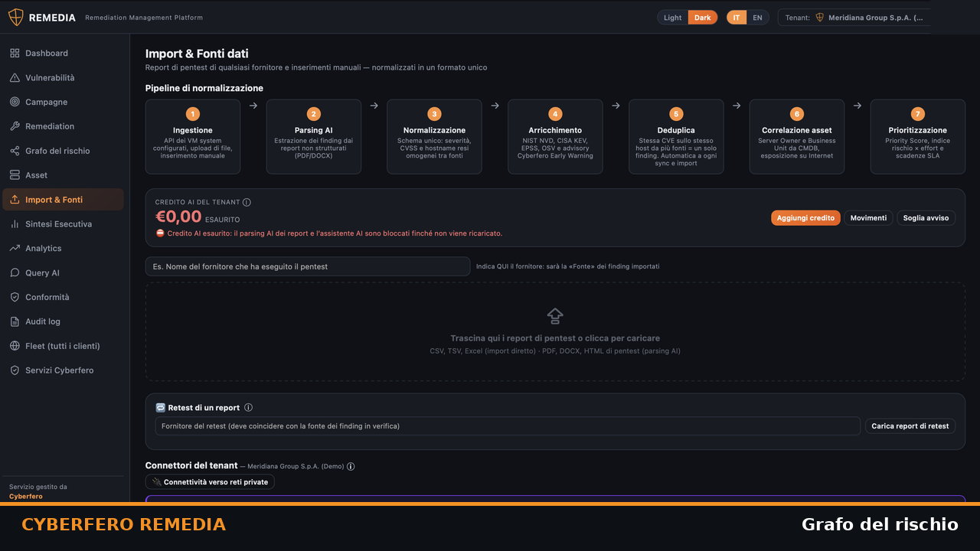Viewport: 980px width, 551px height.
Task: Click the Correlazione asset step title
Action: click(x=797, y=130)
